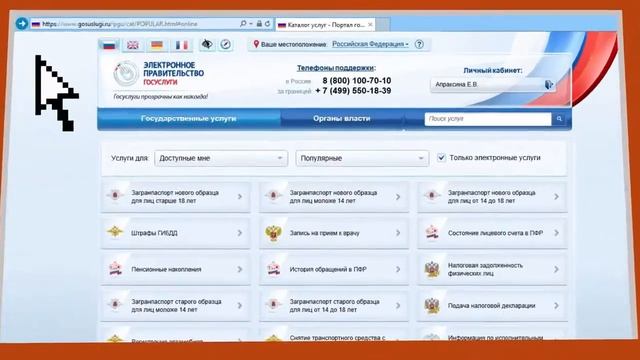Viewport: 640px width, 360px height.
Task: Expand arrow for Штрафы ГИБДД
Action: (240, 233)
